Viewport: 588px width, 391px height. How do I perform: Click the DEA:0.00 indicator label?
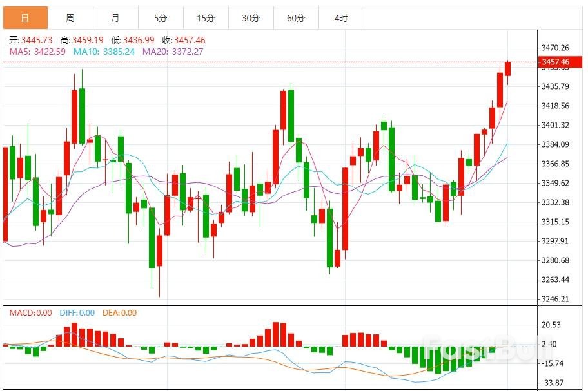[120, 313]
